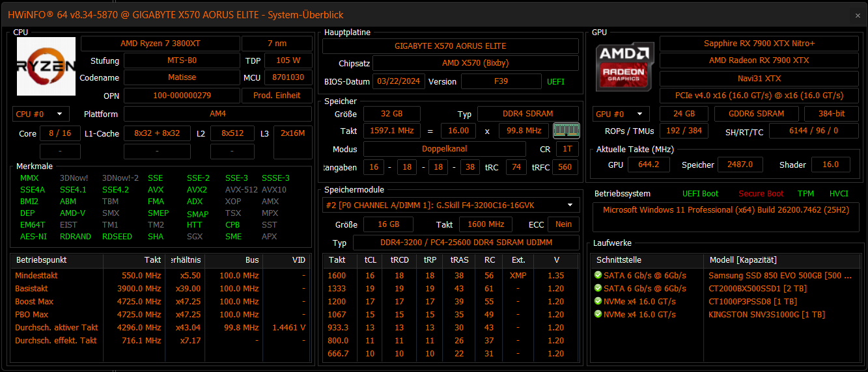Click the AMD Radeon Graphics logo

[626, 66]
